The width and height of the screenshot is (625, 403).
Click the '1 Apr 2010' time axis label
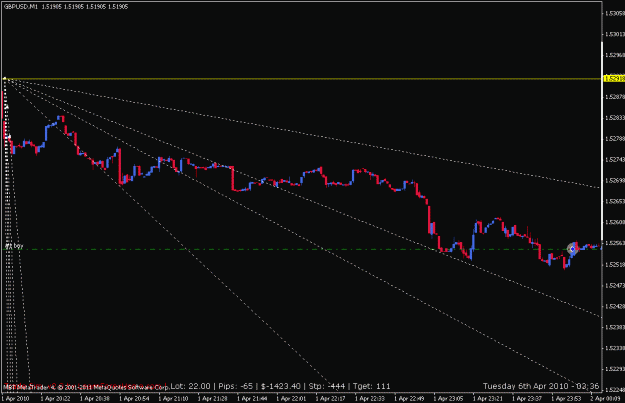(x=16, y=398)
